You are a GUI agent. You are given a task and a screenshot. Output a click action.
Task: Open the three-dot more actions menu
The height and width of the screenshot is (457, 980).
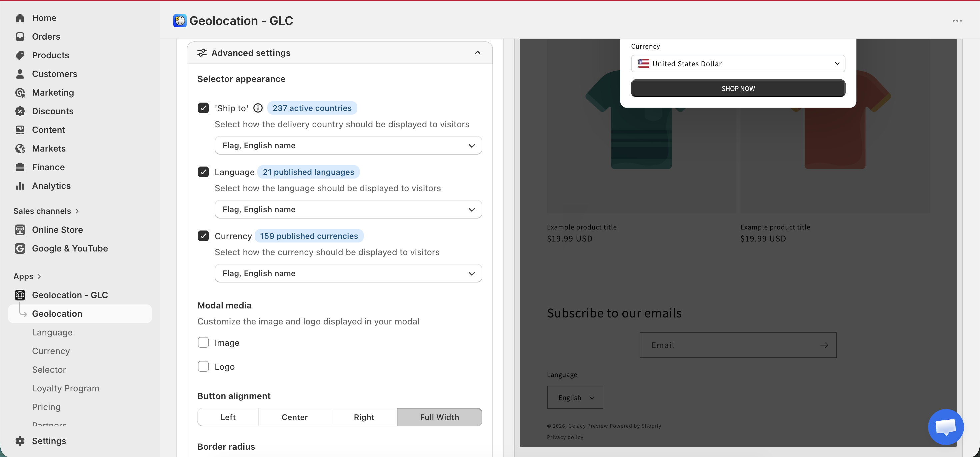pos(957,21)
